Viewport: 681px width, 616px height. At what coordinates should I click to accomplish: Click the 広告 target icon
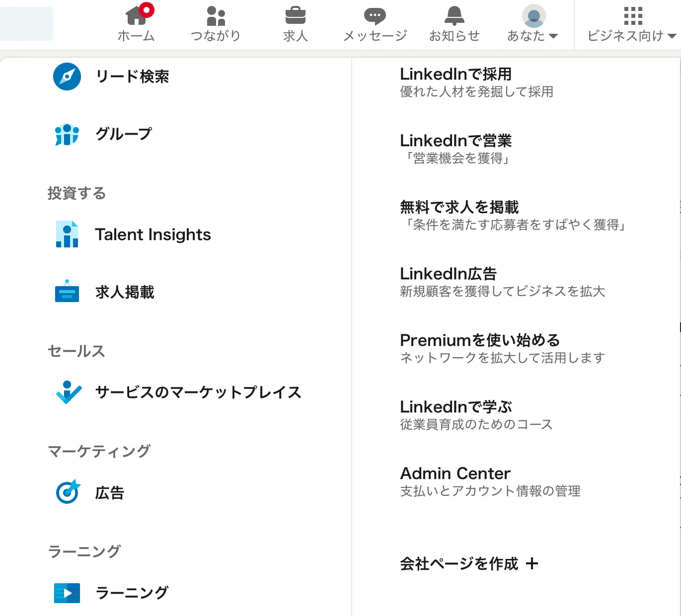pyautogui.click(x=68, y=492)
